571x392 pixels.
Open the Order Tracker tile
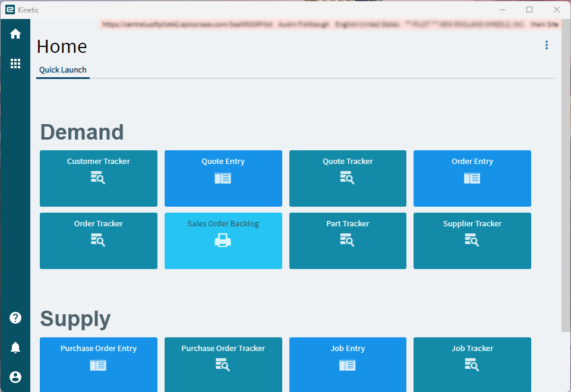(x=99, y=241)
